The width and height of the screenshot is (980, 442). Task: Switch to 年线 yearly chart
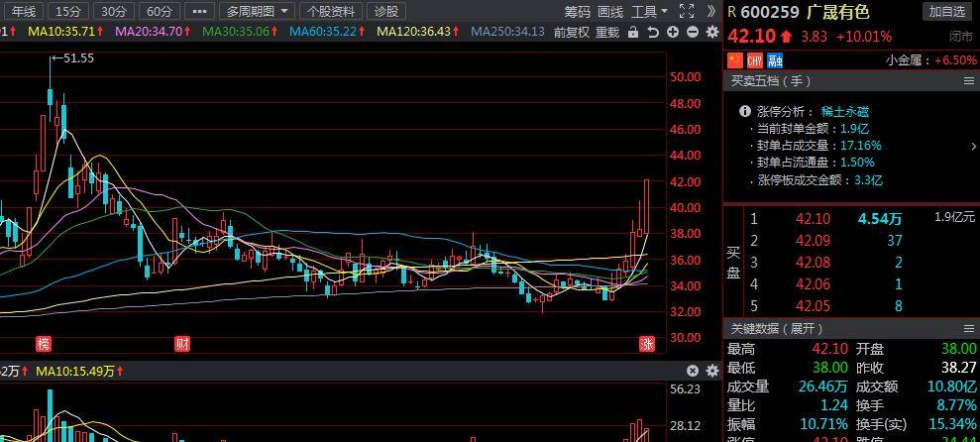point(23,12)
